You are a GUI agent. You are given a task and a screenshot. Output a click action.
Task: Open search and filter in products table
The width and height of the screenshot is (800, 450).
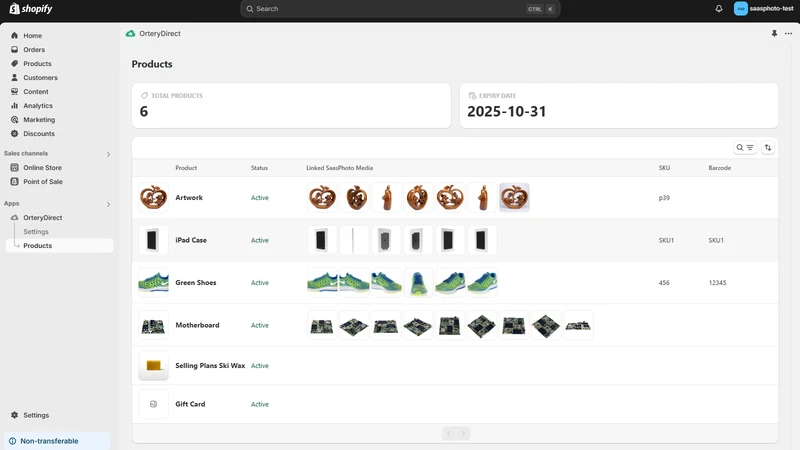coord(744,147)
